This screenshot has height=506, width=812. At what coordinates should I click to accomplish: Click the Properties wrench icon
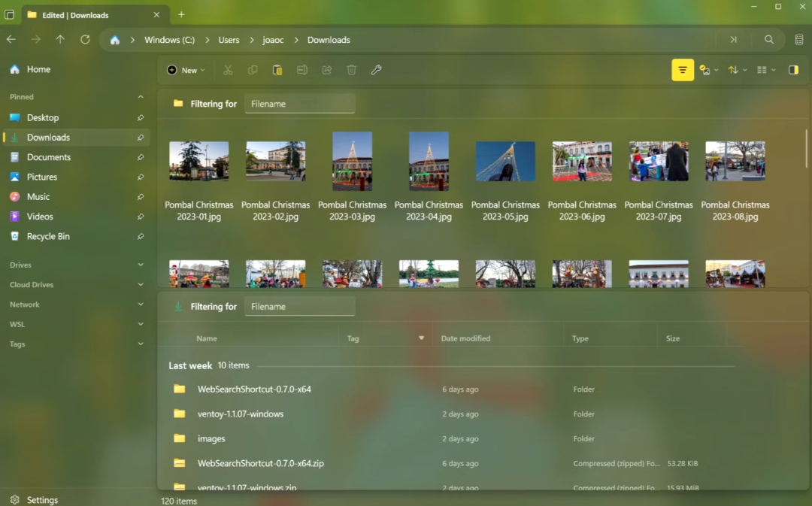pos(377,70)
